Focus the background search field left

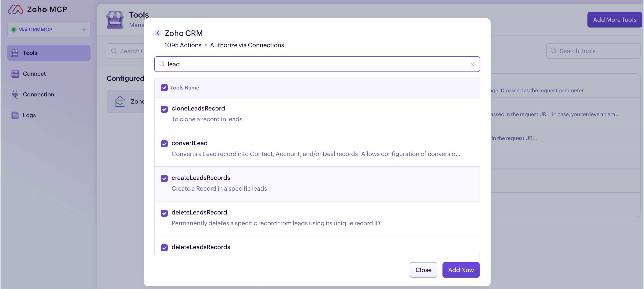click(125, 51)
